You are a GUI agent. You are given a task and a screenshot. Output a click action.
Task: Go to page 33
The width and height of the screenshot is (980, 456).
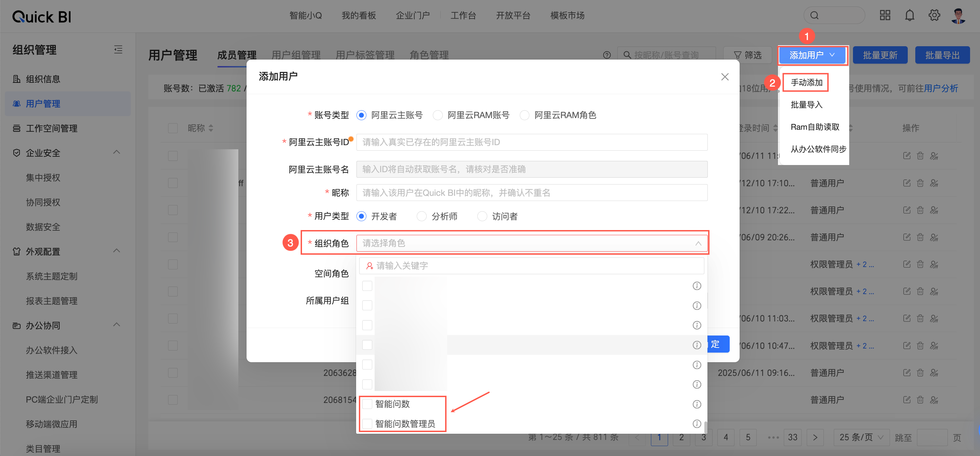coord(792,438)
